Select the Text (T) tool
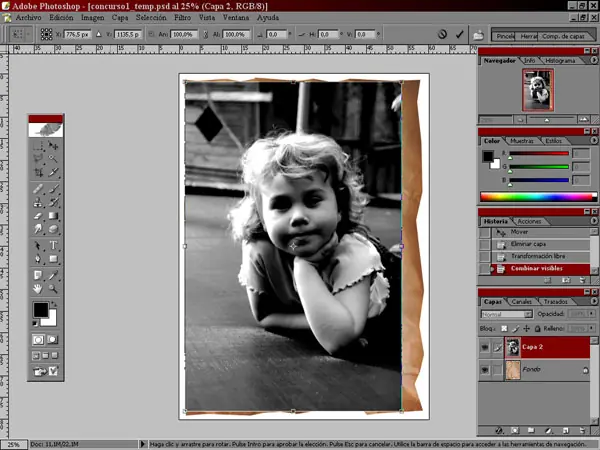 (53, 245)
